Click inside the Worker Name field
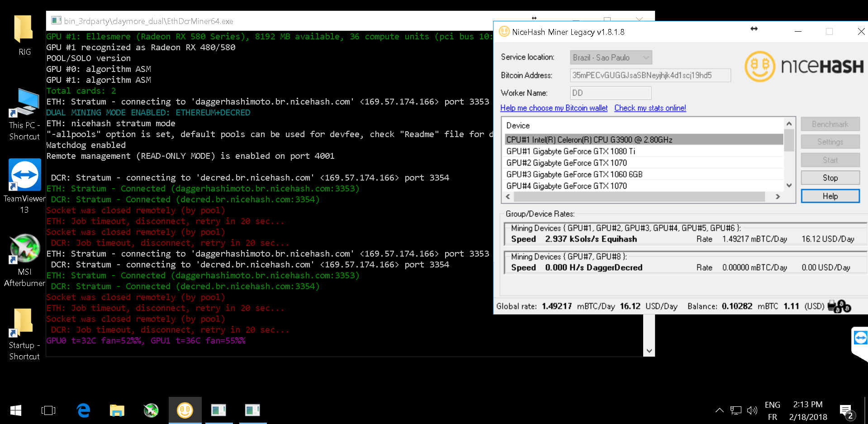 point(610,93)
